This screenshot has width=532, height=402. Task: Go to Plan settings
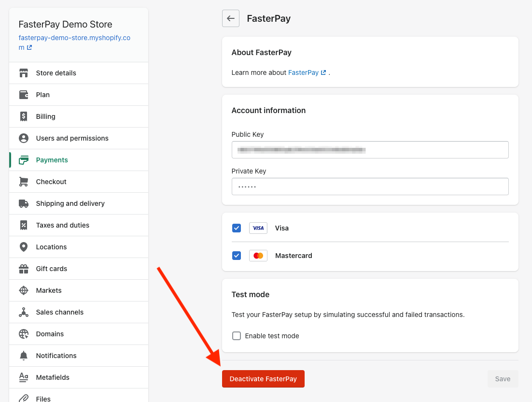coord(79,95)
